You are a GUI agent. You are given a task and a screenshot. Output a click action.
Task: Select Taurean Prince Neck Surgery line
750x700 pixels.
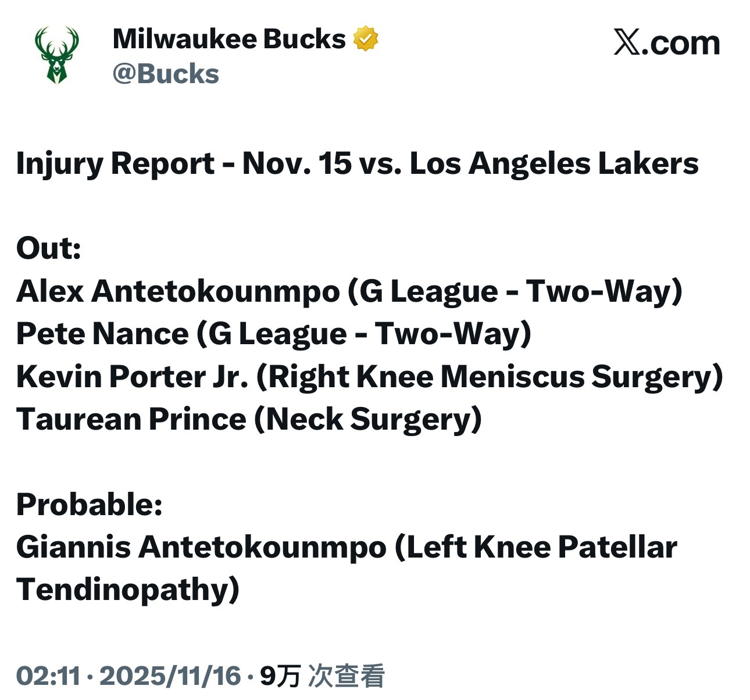point(249,419)
